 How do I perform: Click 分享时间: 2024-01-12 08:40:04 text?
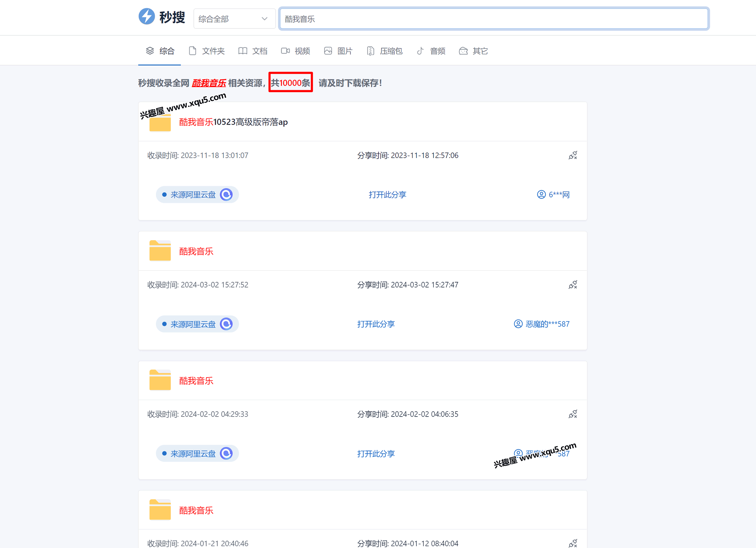click(408, 543)
